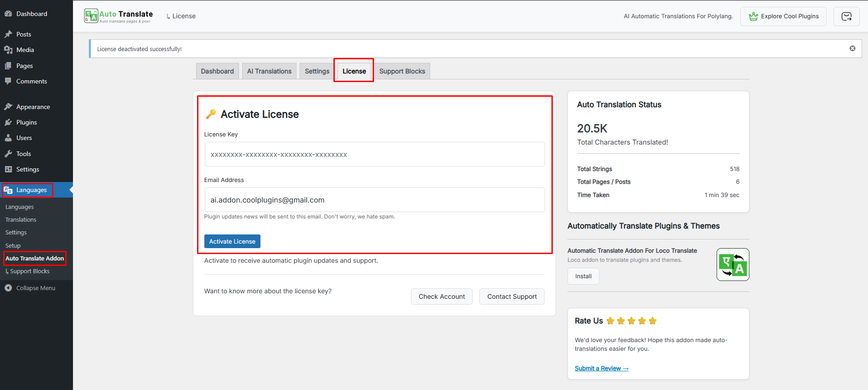868x390 pixels.
Task: Click the Dashboard gauge icon in sidebar
Action: tap(8, 14)
